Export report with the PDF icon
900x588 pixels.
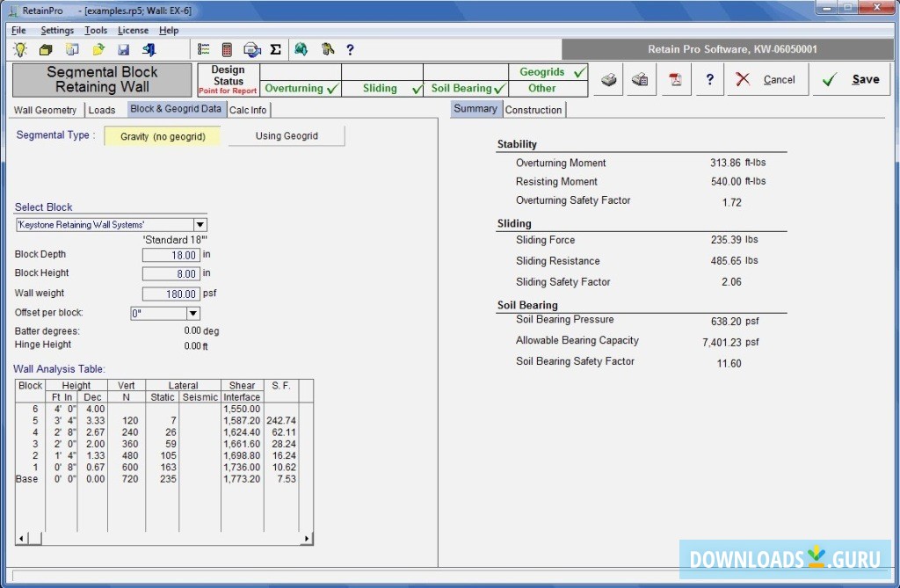point(676,79)
